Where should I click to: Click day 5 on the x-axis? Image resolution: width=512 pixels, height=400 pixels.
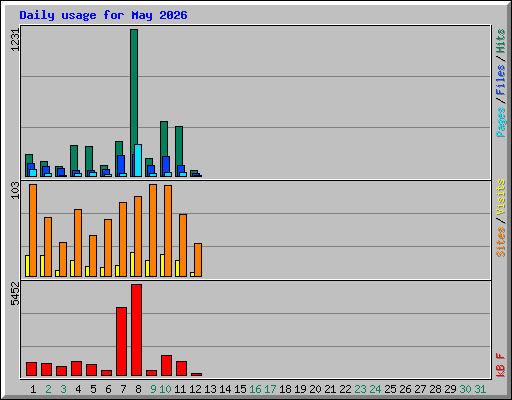[93, 389]
